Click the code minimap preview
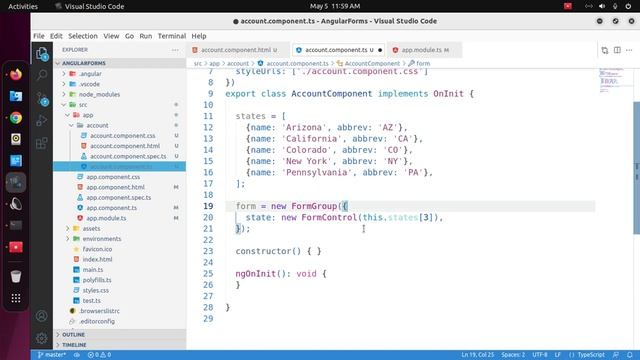This screenshot has width=640, height=360. coord(611,80)
